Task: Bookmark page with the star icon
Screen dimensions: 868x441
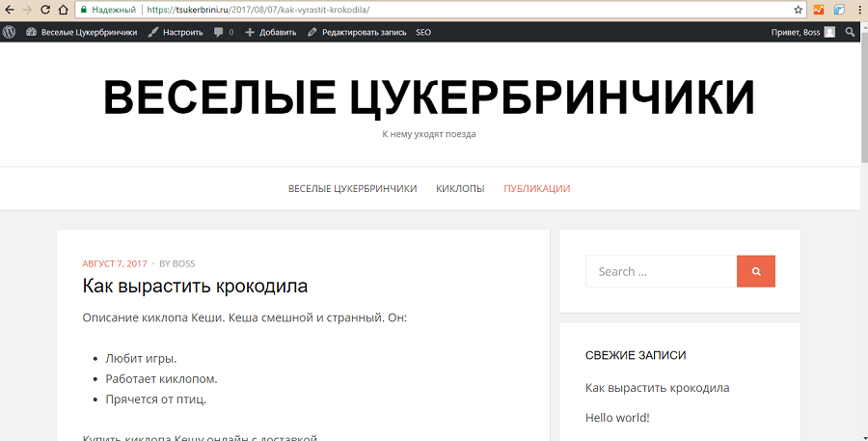Action: (x=798, y=10)
